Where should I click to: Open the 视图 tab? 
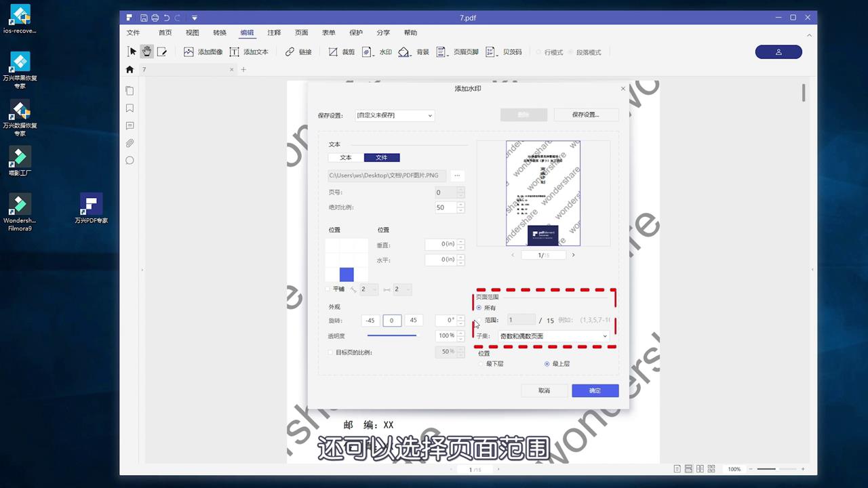193,33
